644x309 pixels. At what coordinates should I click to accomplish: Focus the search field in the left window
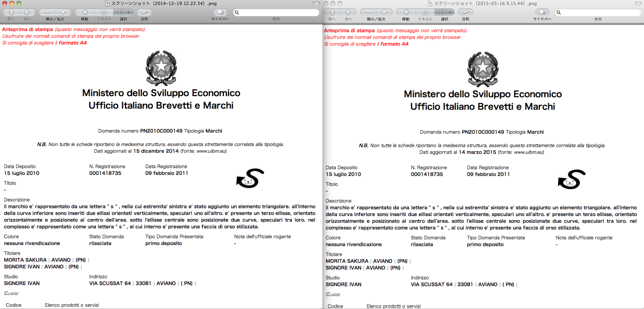[277, 12]
